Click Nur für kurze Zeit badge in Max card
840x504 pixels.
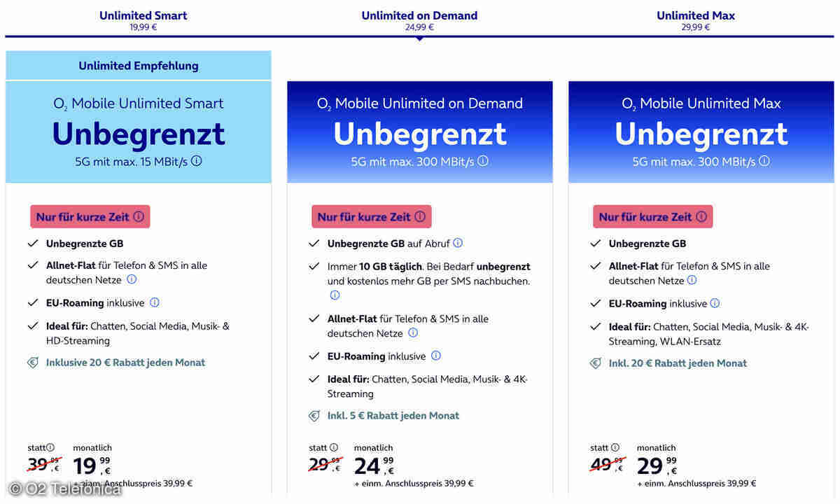[652, 216]
